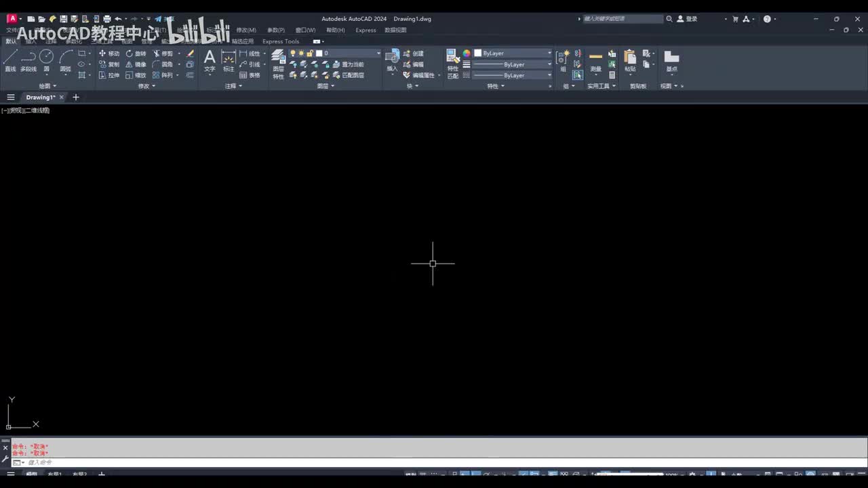Open the Dimension (标注) tool
The image size is (868, 488).
click(x=229, y=60)
